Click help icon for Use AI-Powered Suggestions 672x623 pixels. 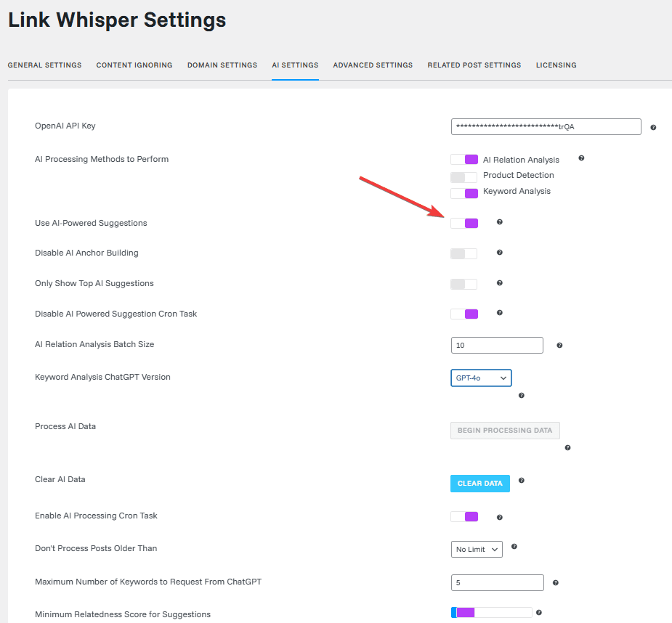(x=499, y=222)
